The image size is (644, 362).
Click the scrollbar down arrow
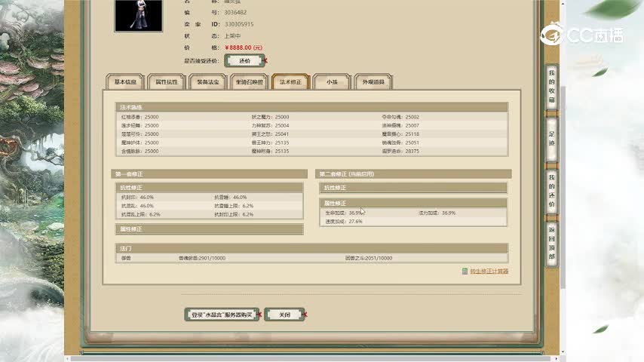[x=563, y=351]
